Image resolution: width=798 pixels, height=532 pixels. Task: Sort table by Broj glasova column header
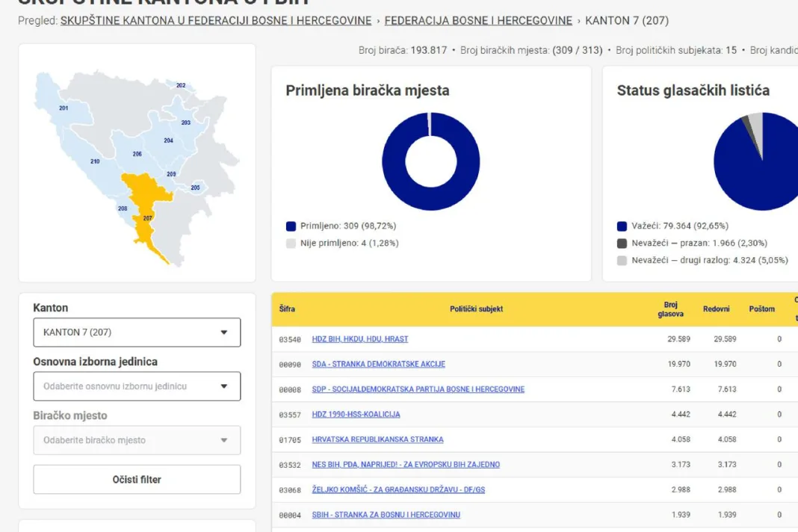point(671,309)
